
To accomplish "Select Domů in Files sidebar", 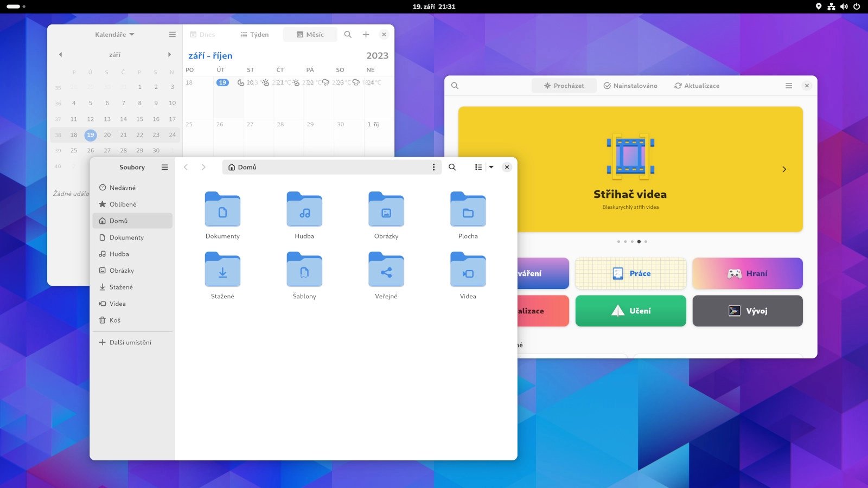I will tap(133, 221).
